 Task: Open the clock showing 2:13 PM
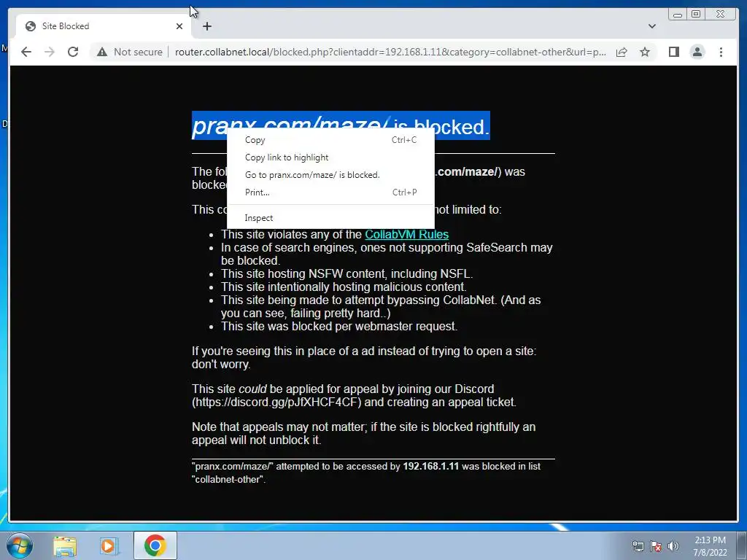pyautogui.click(x=710, y=546)
